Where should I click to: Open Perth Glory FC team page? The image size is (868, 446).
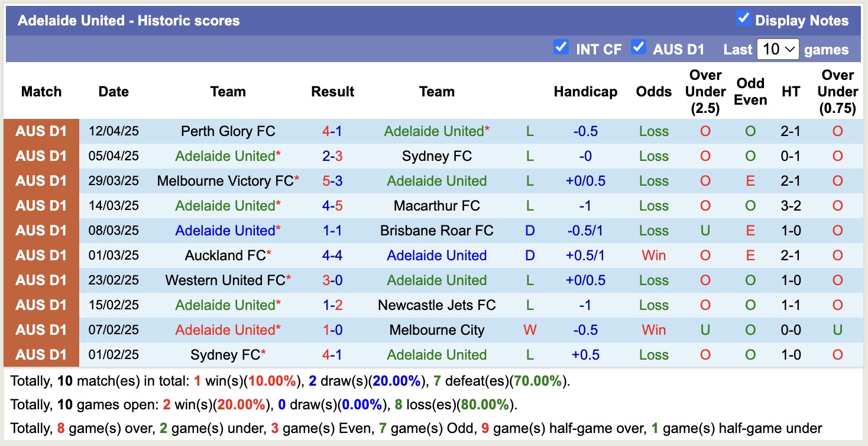(228, 131)
